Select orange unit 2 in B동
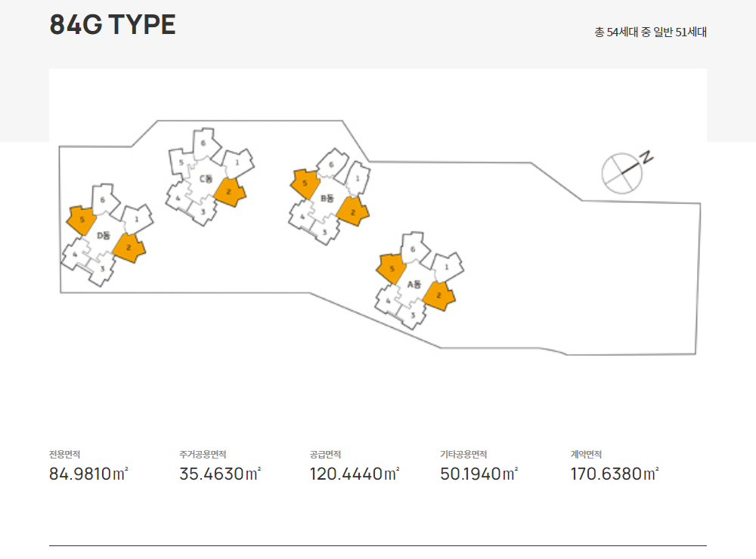 point(352,212)
